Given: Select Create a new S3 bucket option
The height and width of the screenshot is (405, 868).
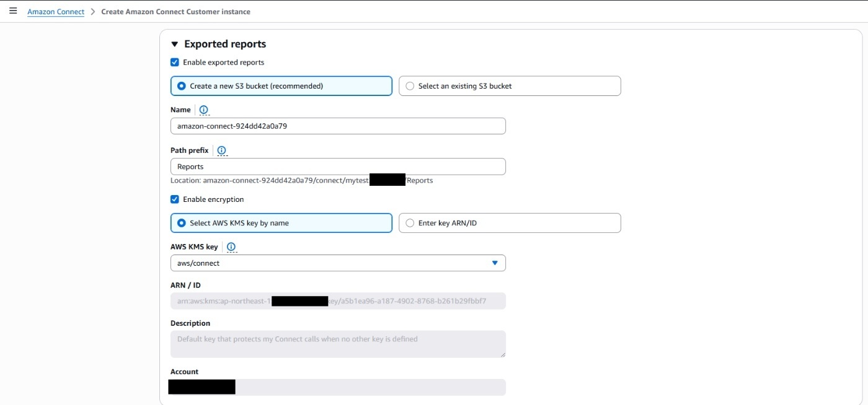Looking at the screenshot, I should click(281, 86).
